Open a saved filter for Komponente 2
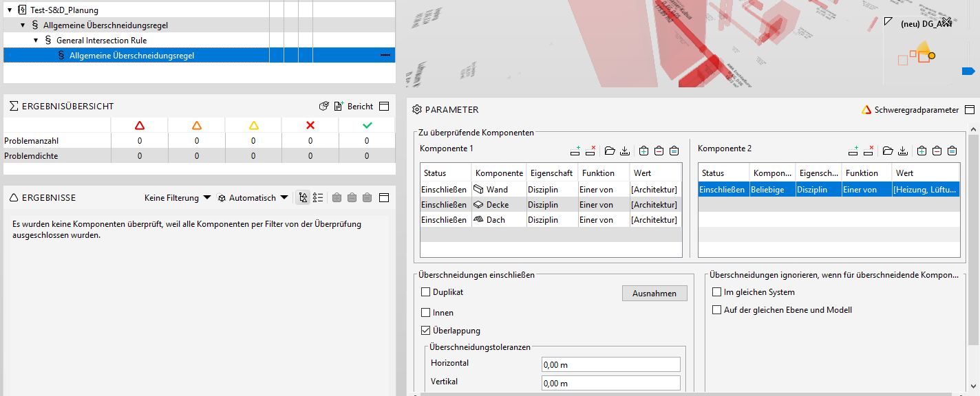Screen dimensions: 980x396 (888, 151)
